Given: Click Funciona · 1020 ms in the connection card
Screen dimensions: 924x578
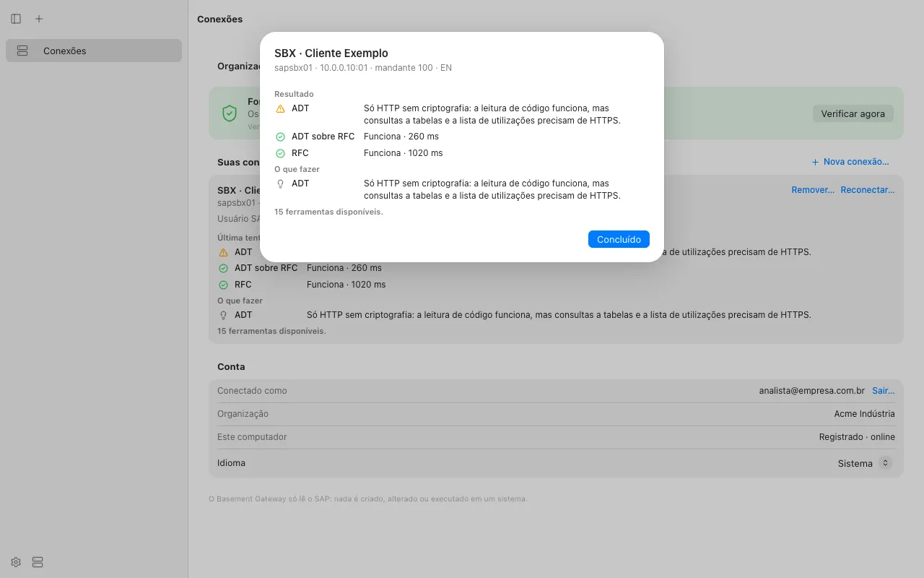Looking at the screenshot, I should point(346,285).
